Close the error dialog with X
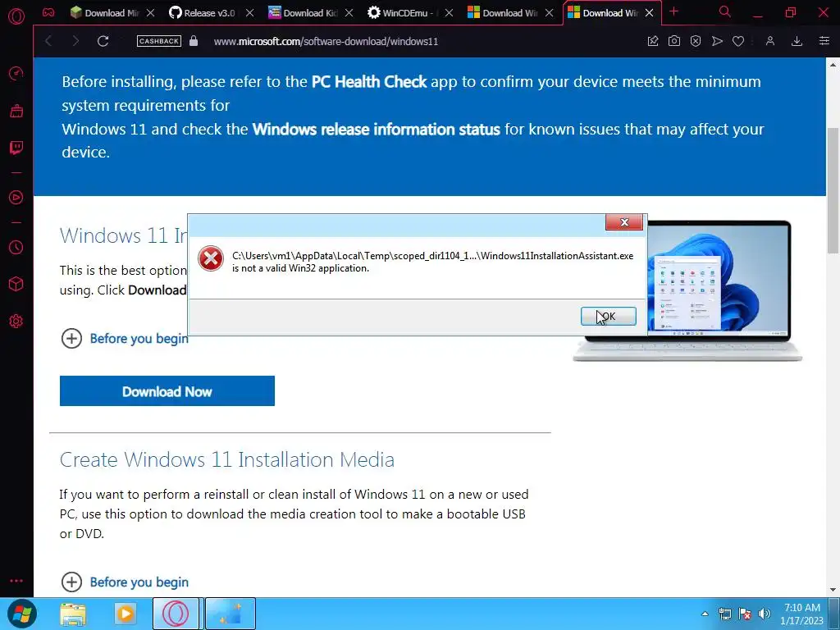Screen dimensions: 840x630 point(624,221)
